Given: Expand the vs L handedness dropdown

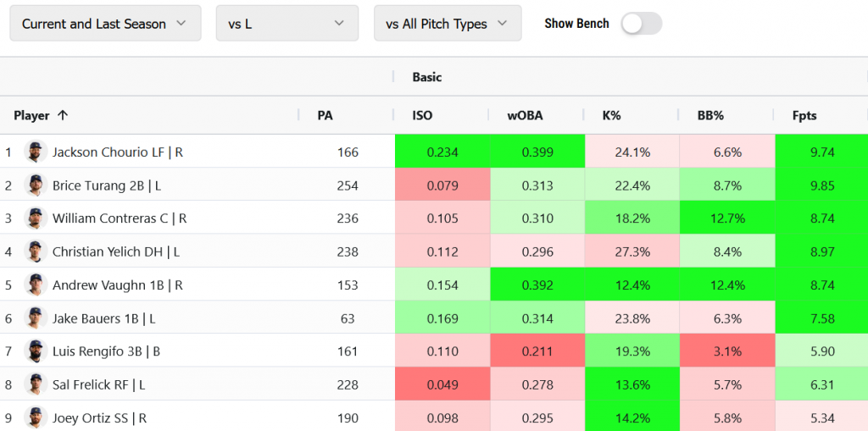Looking at the screenshot, I should 287,23.
